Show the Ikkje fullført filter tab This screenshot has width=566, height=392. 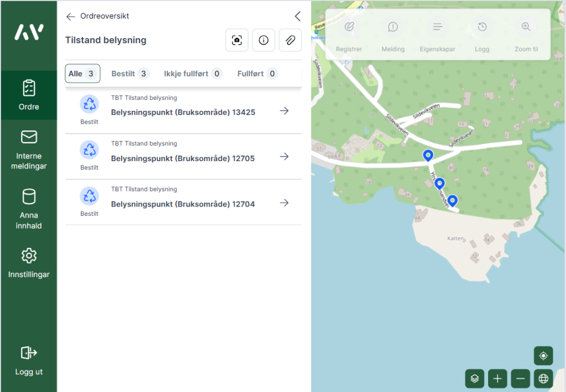coord(193,73)
